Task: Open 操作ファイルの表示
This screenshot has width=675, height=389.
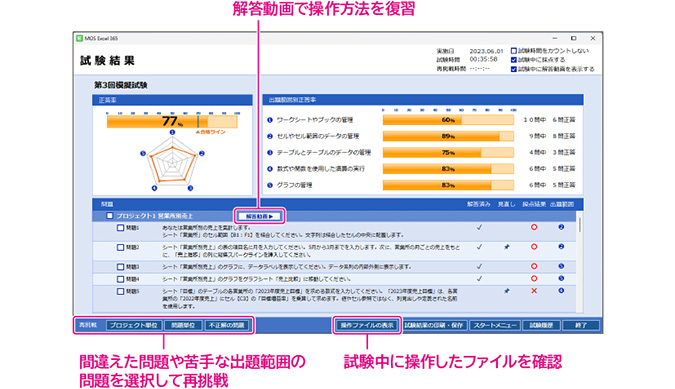Action: 367,325
